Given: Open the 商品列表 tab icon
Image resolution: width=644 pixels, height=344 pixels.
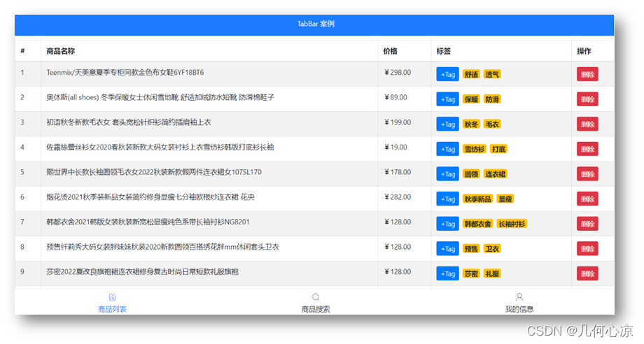Looking at the screenshot, I should coord(112,297).
